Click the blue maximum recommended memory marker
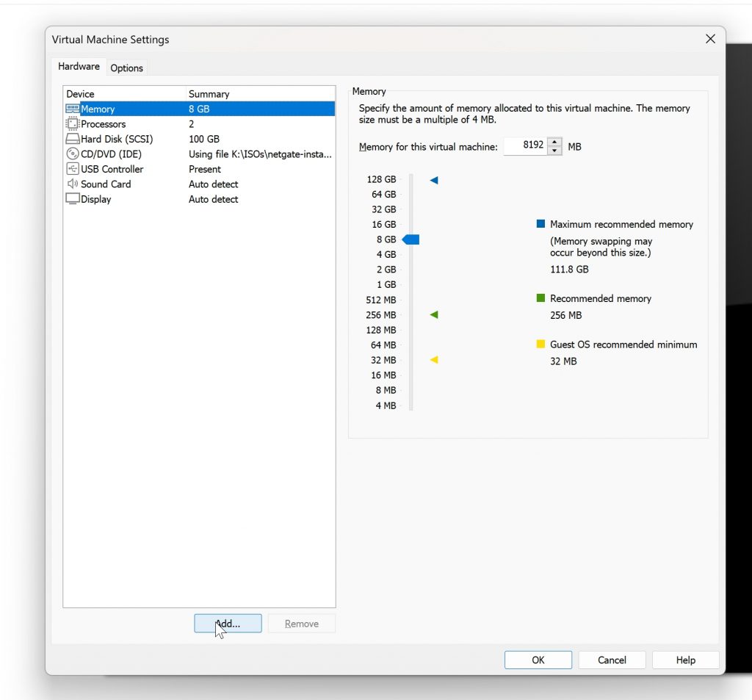Image resolution: width=752 pixels, height=700 pixels. tap(434, 180)
